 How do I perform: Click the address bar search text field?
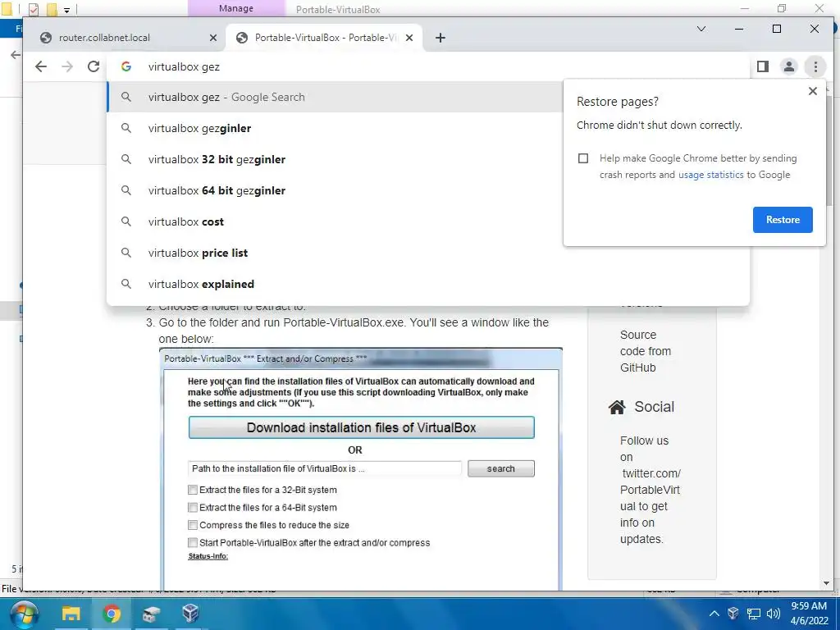coord(428,66)
